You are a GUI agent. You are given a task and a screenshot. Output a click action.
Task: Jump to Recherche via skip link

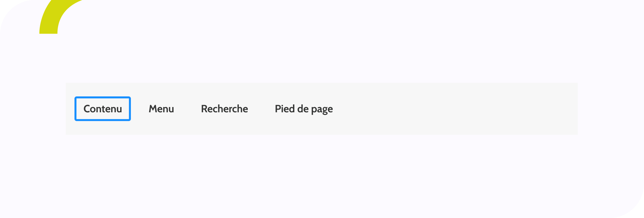click(x=225, y=109)
